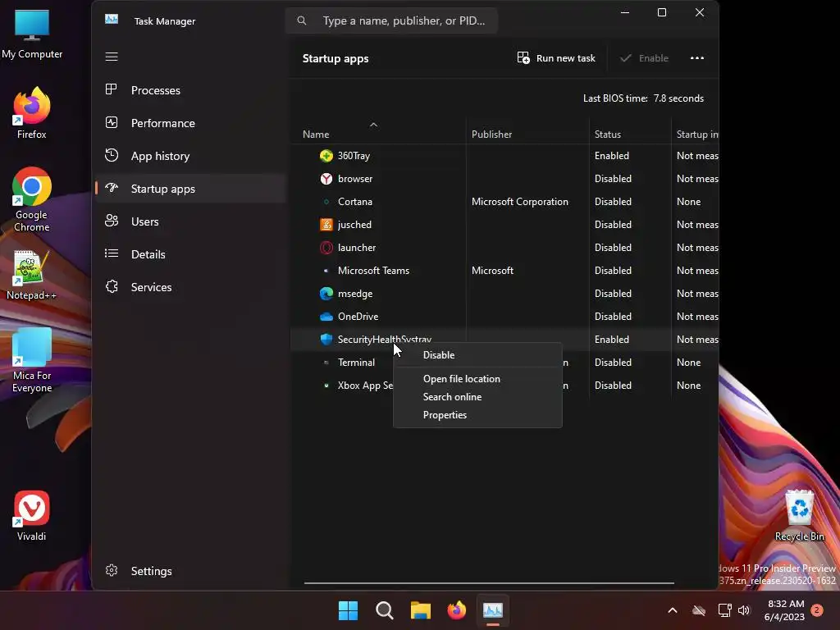Click the Users sidebar icon
The width and height of the screenshot is (840, 630).
tap(112, 221)
